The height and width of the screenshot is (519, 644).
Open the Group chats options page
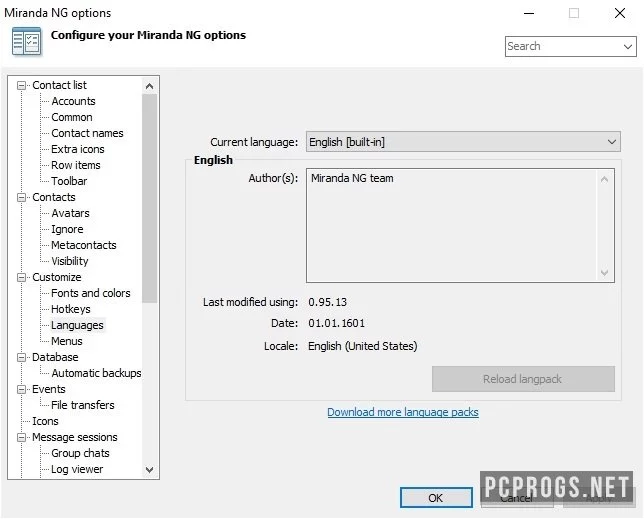pyautogui.click(x=80, y=453)
